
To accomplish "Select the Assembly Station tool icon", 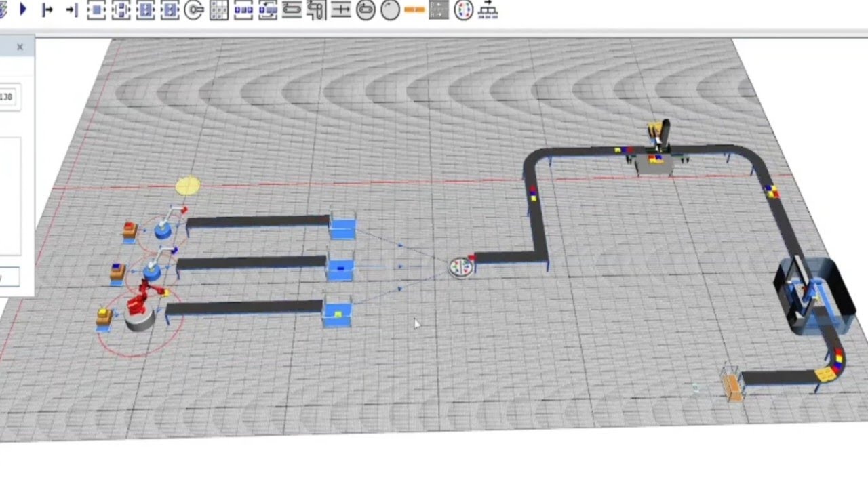I will coord(145,9).
